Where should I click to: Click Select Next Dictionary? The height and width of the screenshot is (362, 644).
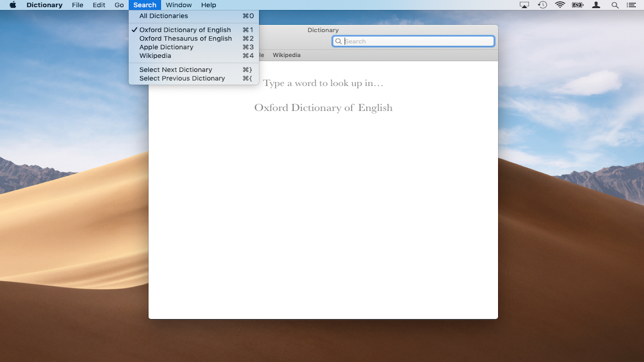coord(194,70)
